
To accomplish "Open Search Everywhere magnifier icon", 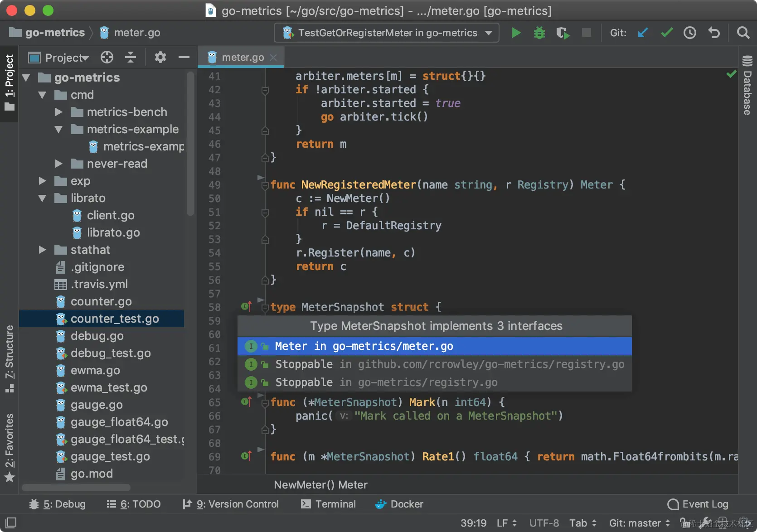I will [x=743, y=33].
